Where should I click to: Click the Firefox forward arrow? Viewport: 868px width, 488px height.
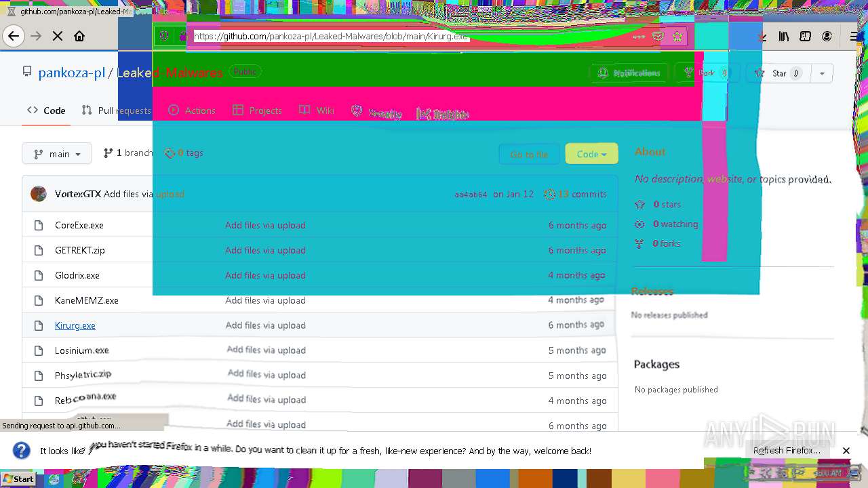pos(36,36)
